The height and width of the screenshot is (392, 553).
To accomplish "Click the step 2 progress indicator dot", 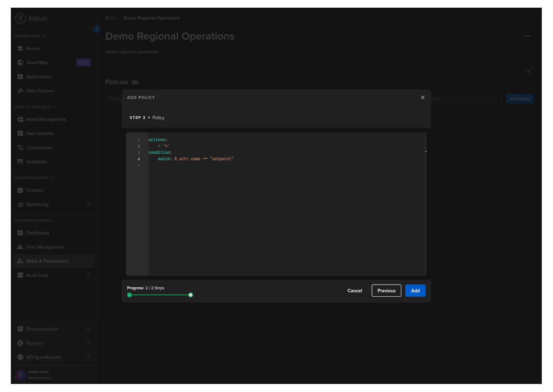I will 191,295.
